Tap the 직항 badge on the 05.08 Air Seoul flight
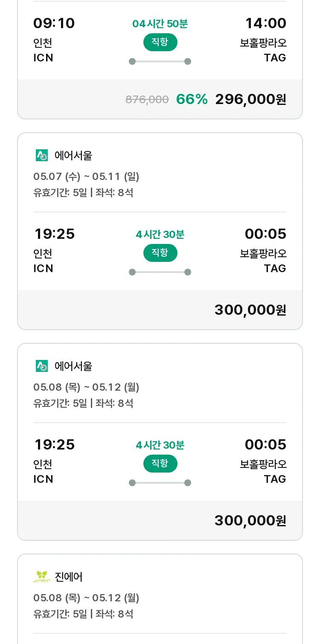 tap(160, 464)
